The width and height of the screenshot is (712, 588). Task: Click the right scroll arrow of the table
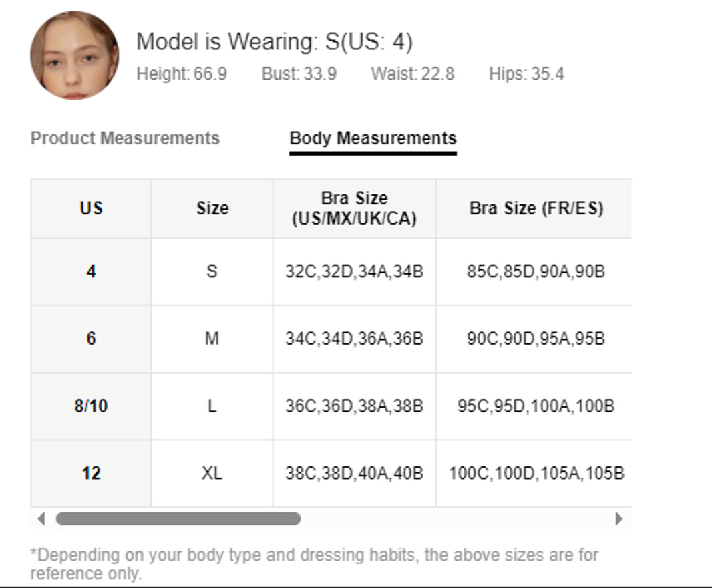point(618,519)
